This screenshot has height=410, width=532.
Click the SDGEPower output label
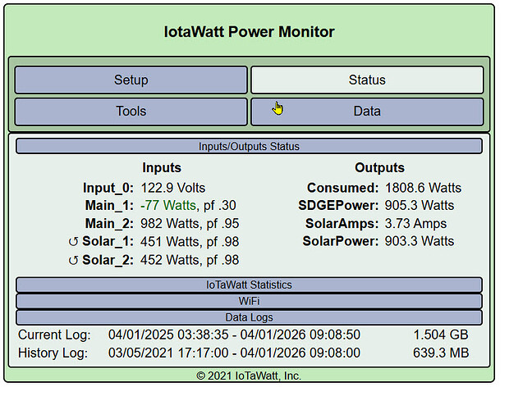point(338,206)
